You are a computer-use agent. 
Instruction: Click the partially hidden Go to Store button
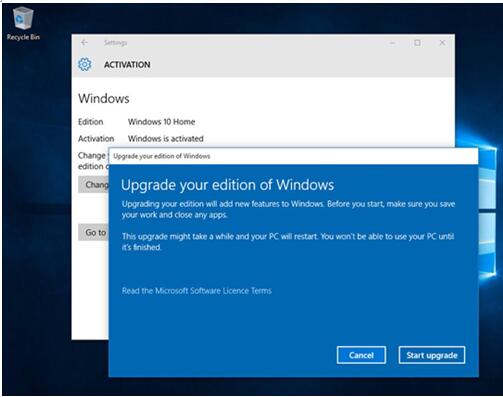click(94, 232)
